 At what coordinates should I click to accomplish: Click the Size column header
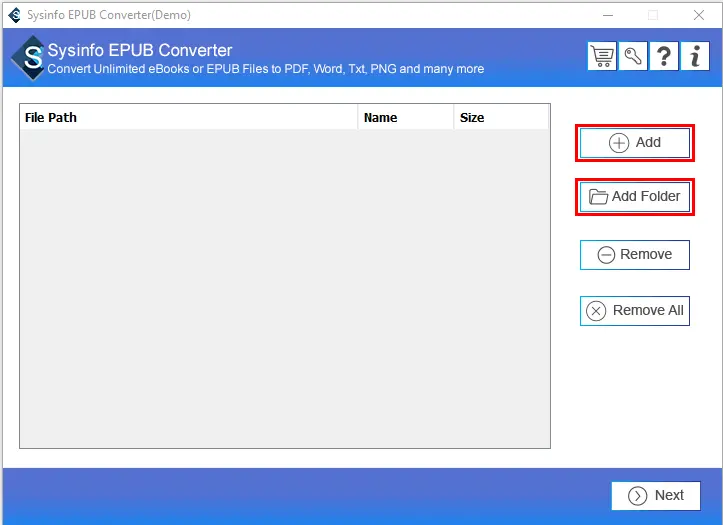[501, 118]
